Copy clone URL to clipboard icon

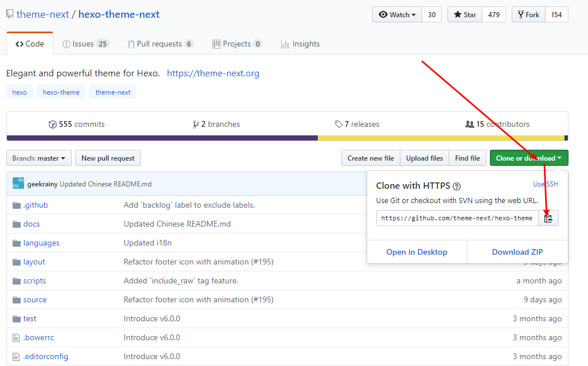(548, 218)
